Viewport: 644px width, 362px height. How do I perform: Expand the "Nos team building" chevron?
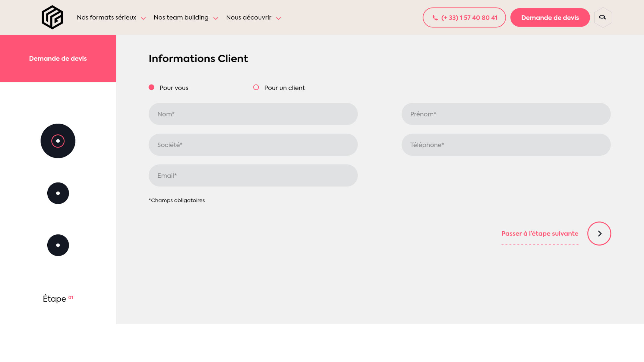[x=216, y=18]
